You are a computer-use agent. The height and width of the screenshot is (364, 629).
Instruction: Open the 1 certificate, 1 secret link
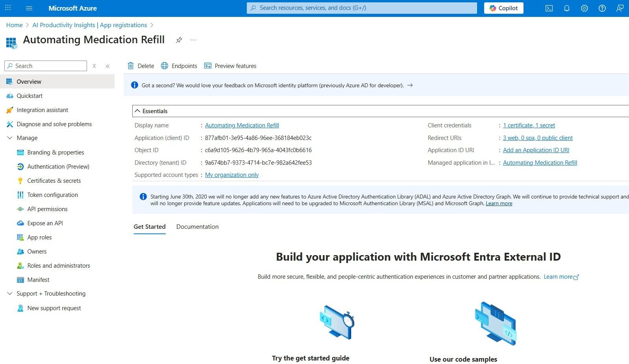[x=529, y=125]
